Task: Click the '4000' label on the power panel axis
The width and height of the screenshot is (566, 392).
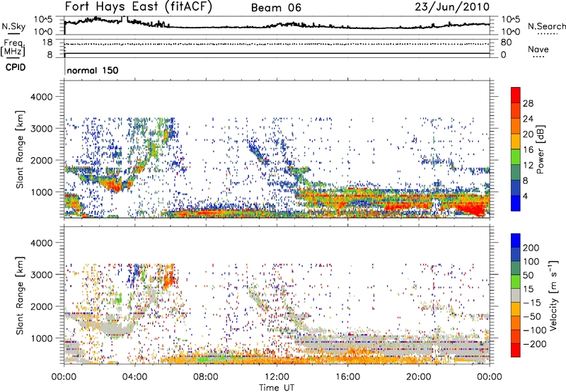Action: (41, 97)
